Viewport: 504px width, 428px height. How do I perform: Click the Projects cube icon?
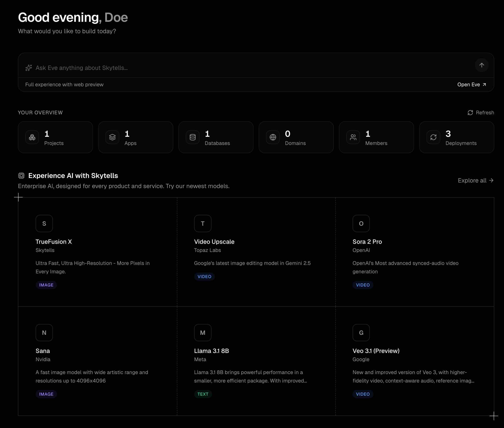[32, 137]
